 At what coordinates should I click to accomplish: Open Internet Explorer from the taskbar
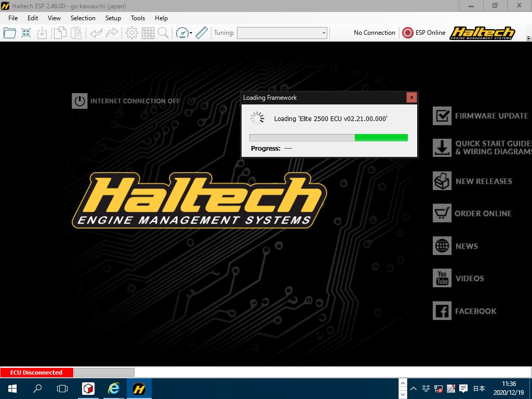[x=114, y=389]
